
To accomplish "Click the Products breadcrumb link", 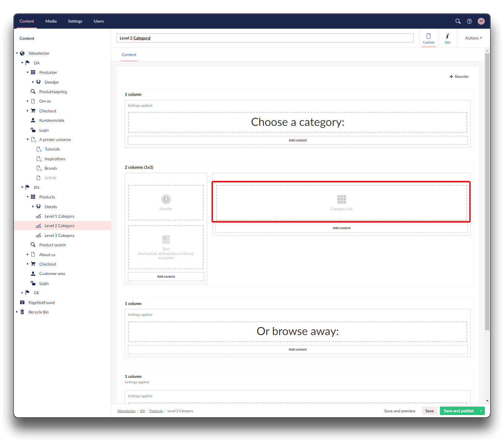I will pos(156,411).
